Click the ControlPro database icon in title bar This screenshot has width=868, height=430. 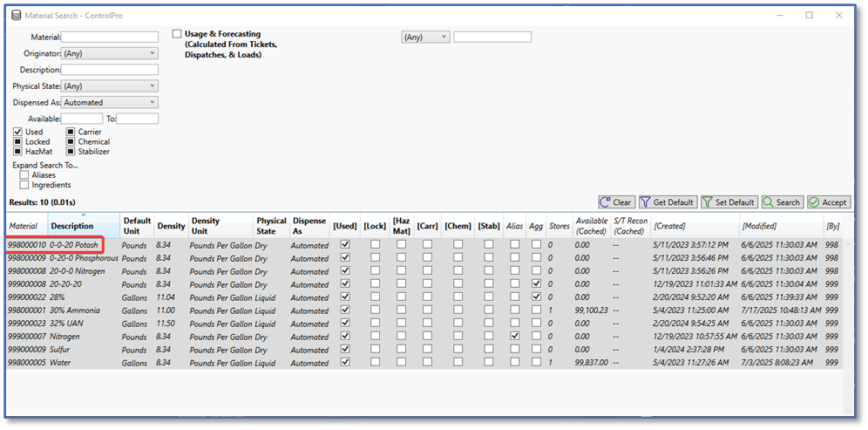(x=16, y=15)
